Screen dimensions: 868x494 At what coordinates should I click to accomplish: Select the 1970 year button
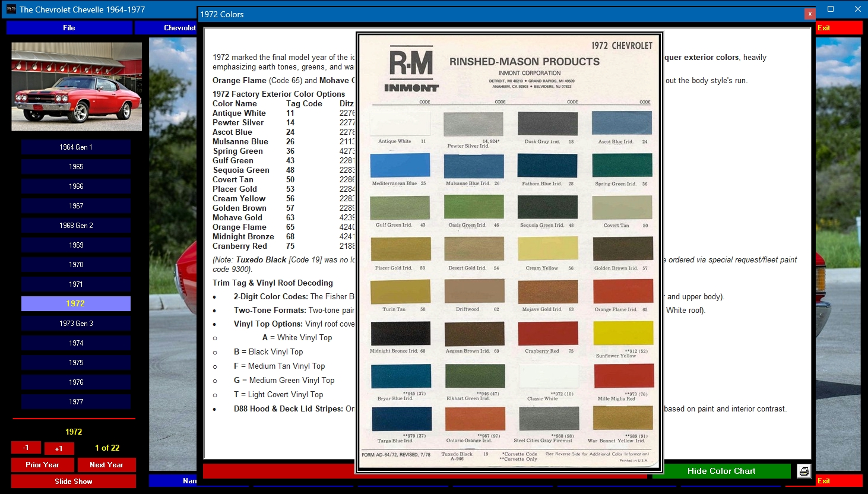click(x=76, y=265)
